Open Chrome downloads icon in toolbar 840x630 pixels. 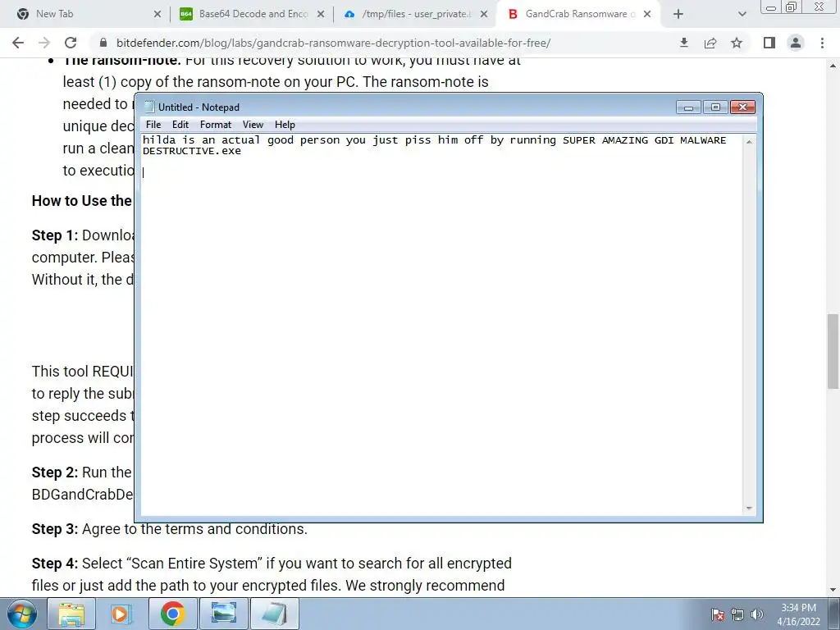coord(683,43)
